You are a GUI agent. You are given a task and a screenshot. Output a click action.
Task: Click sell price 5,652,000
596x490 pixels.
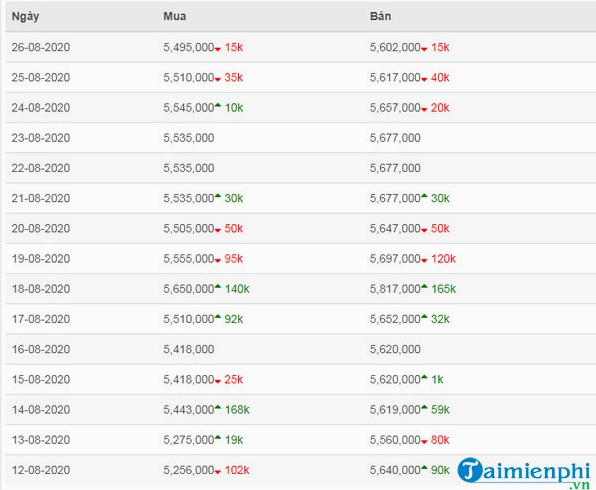(x=395, y=319)
